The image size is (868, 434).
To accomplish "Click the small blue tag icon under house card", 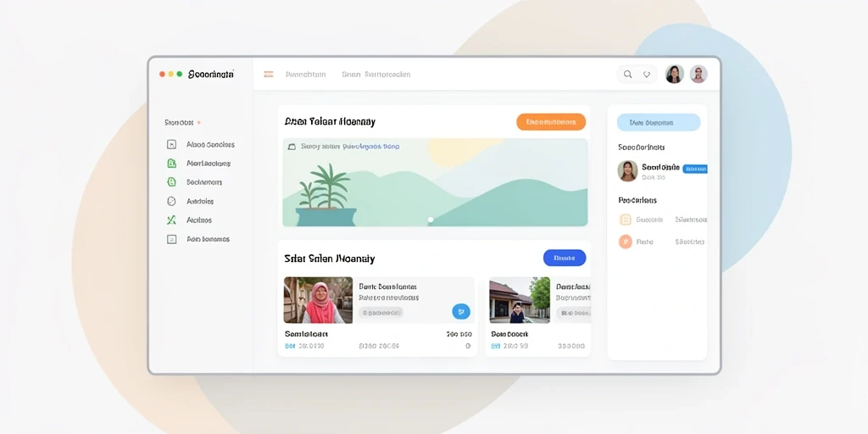I will [x=495, y=346].
